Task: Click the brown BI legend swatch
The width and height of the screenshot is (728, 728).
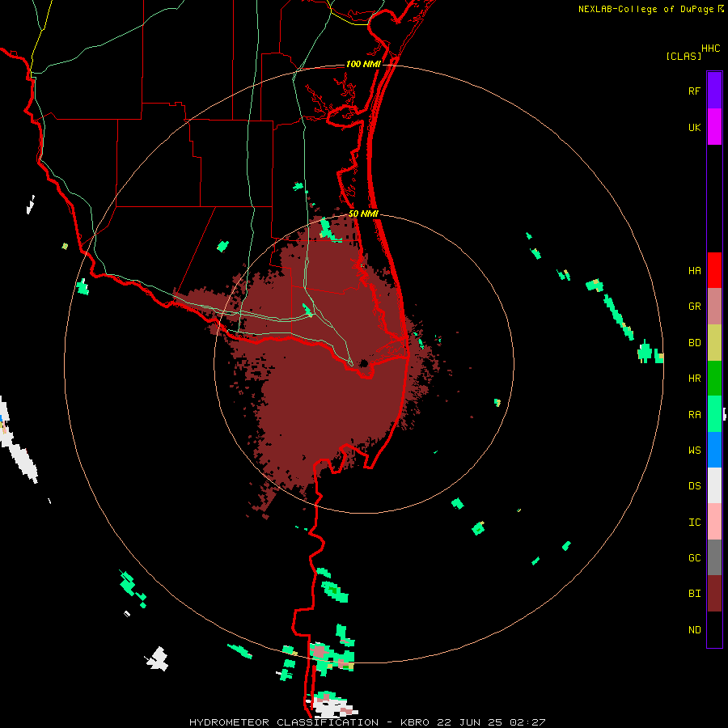Action: coord(714,594)
